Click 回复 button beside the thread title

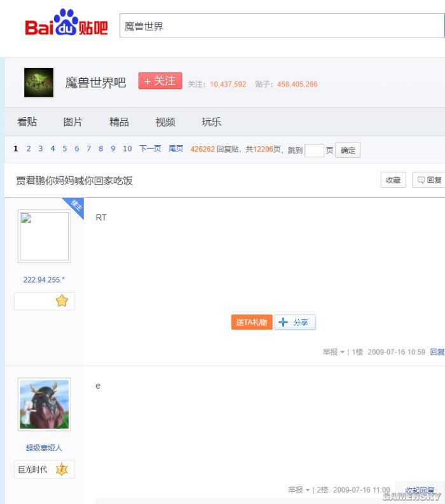click(x=429, y=180)
